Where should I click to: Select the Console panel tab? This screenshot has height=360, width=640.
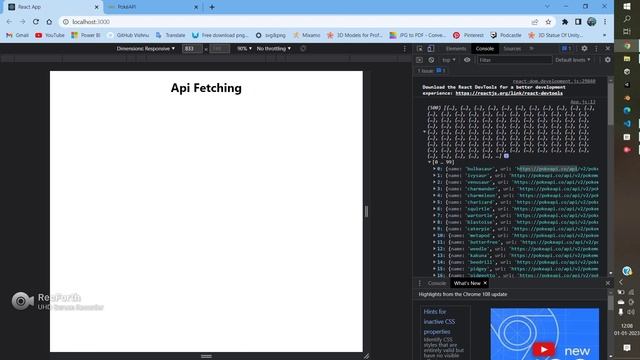(x=484, y=49)
